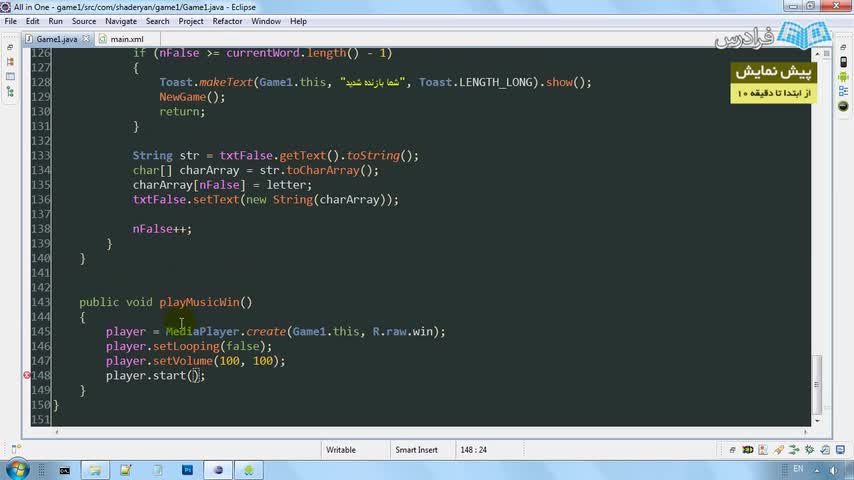Open the File menu
This screenshot has height=480, width=854.
[10, 21]
